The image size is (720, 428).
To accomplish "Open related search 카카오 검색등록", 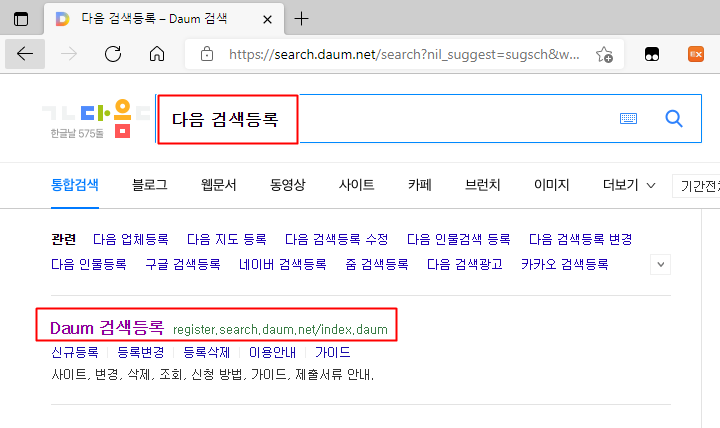I will click(564, 265).
